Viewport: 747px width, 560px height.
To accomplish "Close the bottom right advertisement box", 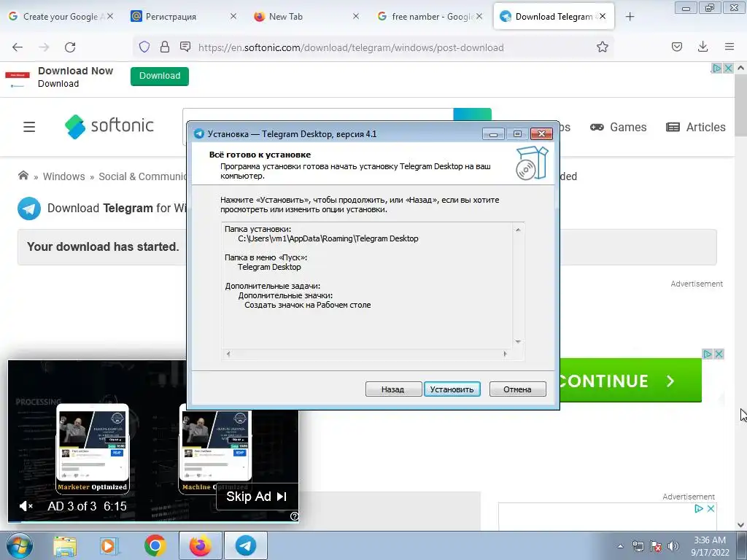I will (x=711, y=508).
